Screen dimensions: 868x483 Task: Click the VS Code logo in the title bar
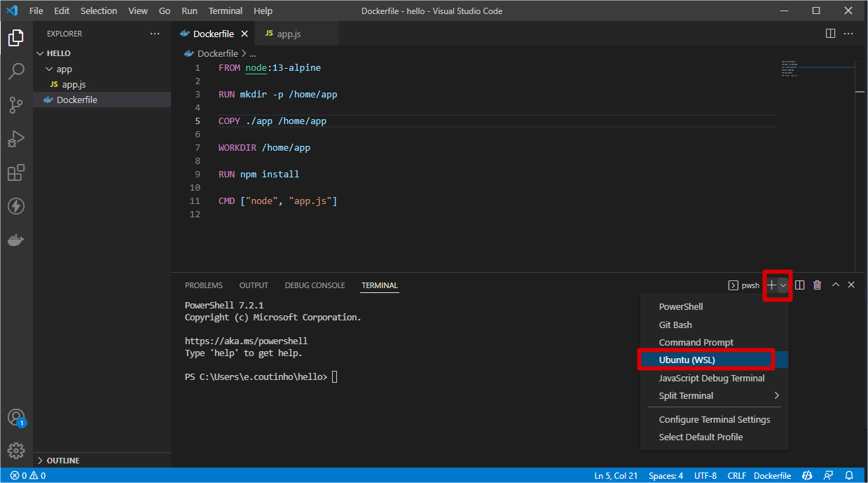(11, 11)
